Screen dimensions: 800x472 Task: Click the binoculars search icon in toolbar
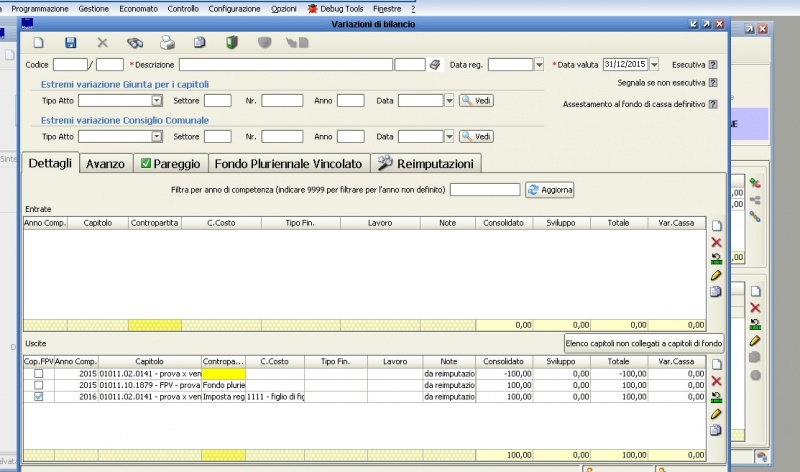point(135,43)
